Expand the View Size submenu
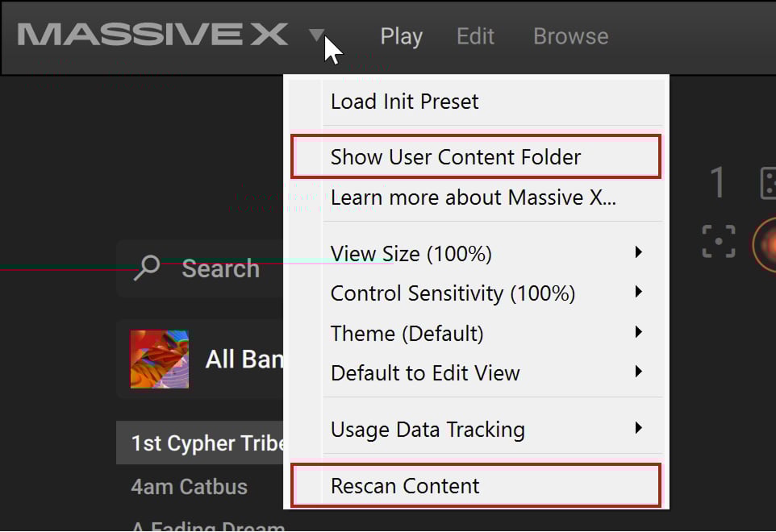The height and width of the screenshot is (532, 776). click(476, 254)
